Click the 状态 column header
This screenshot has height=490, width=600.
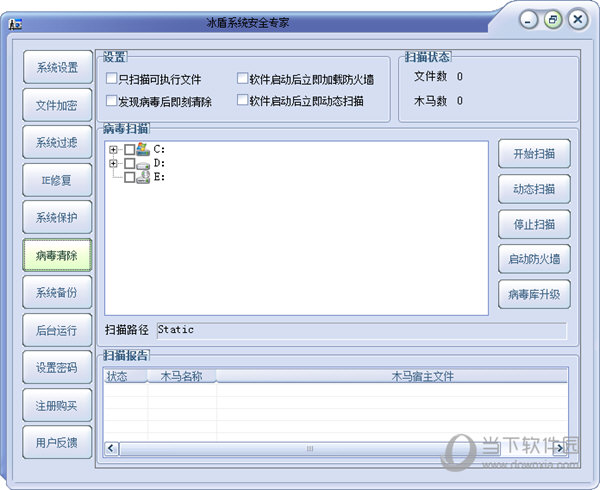point(126,376)
